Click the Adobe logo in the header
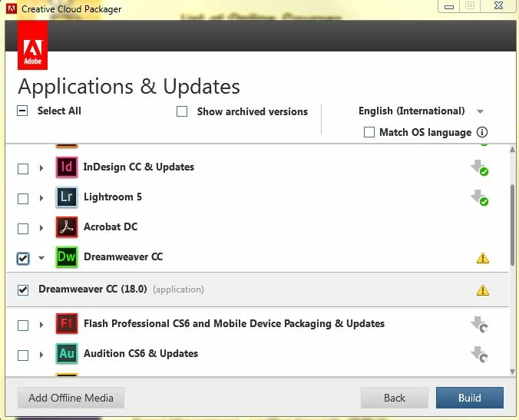This screenshot has width=519, height=420. pos(32,45)
